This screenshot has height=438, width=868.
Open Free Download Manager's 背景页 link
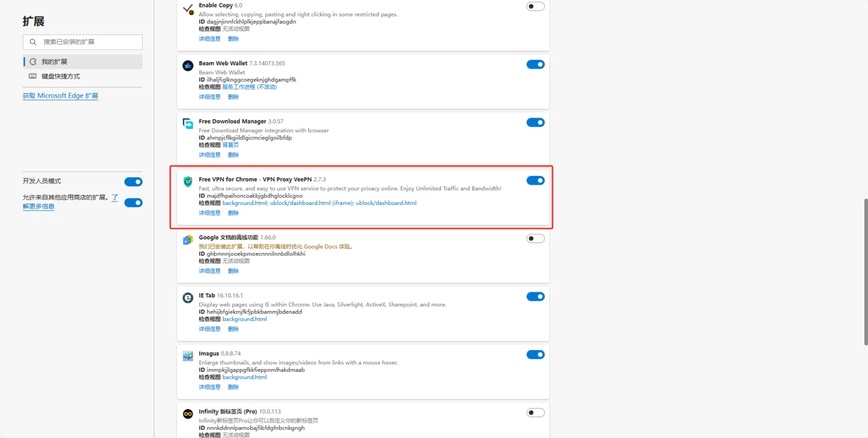(x=231, y=145)
